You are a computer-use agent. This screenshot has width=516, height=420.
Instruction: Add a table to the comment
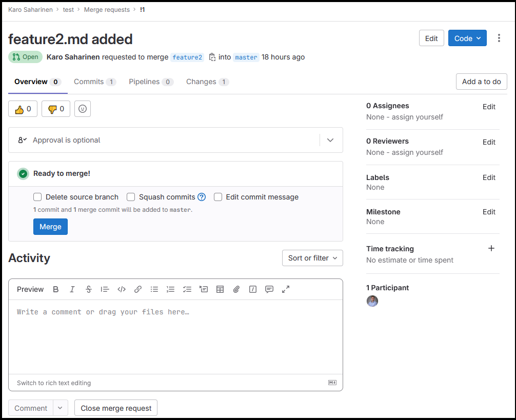pos(220,289)
